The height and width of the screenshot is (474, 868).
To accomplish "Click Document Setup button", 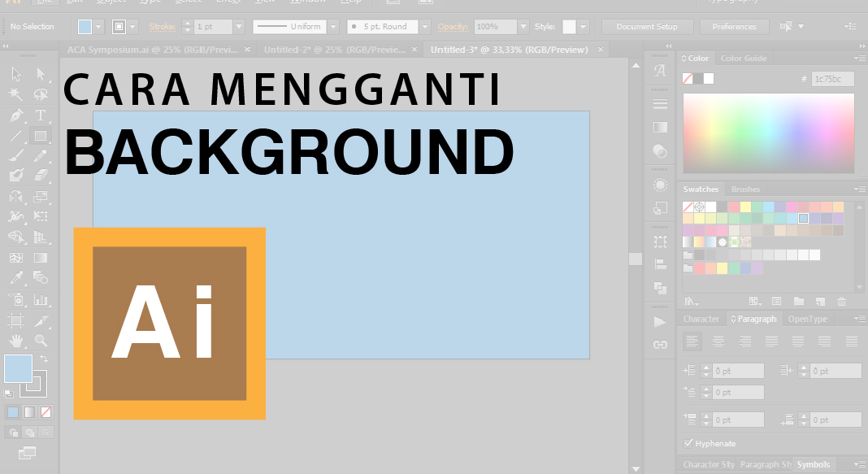I will point(647,27).
